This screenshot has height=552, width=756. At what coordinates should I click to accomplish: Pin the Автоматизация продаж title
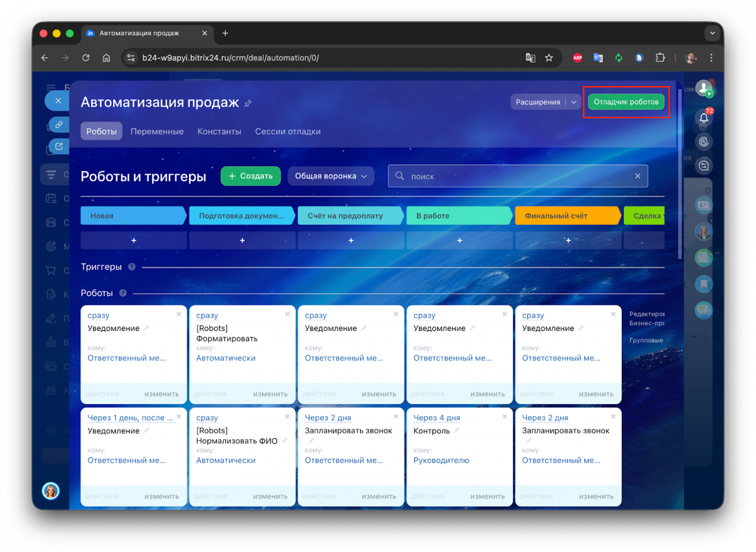pyautogui.click(x=248, y=103)
